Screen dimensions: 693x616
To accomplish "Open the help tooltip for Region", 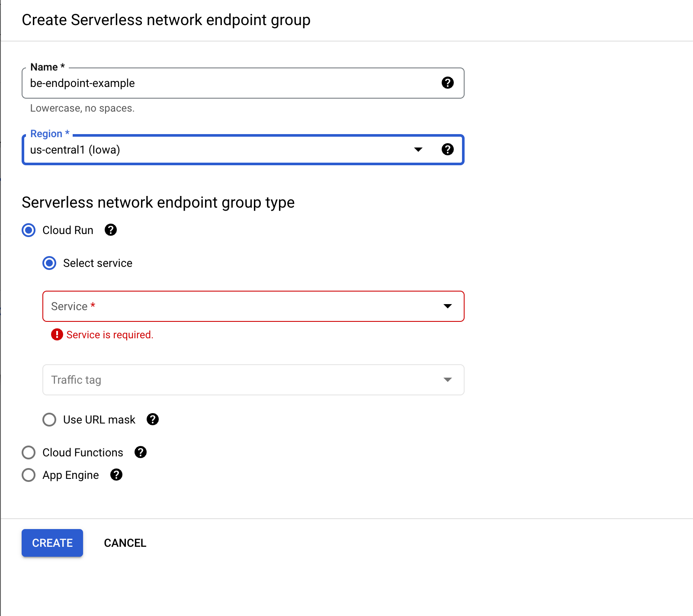I will click(x=447, y=149).
